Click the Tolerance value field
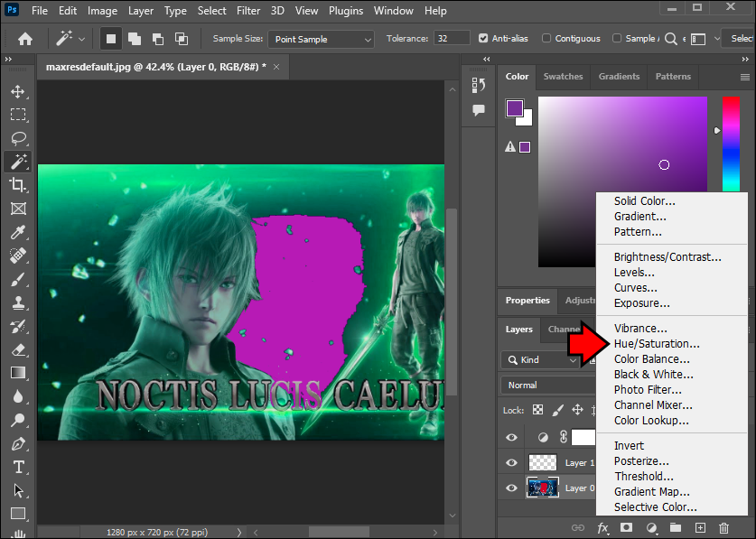The width and height of the screenshot is (756, 539). click(451, 39)
